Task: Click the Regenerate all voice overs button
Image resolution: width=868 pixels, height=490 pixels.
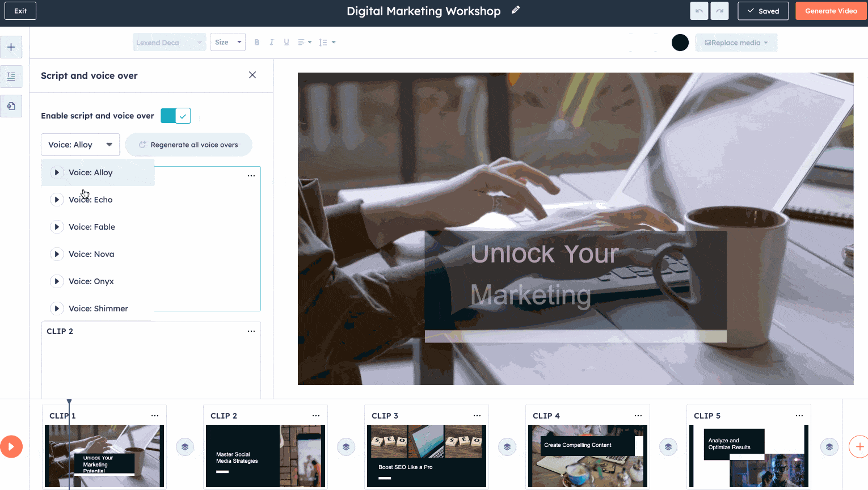Action: 188,145
